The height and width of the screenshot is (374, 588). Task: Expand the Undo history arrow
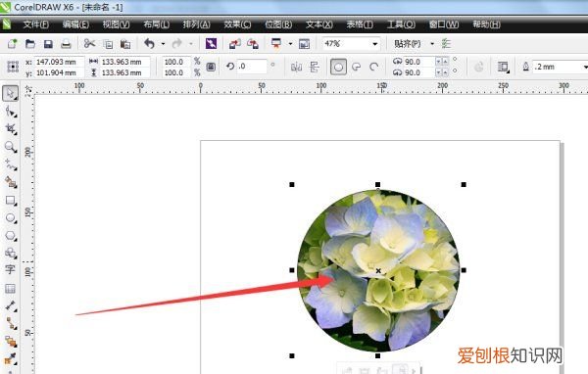[x=163, y=44]
